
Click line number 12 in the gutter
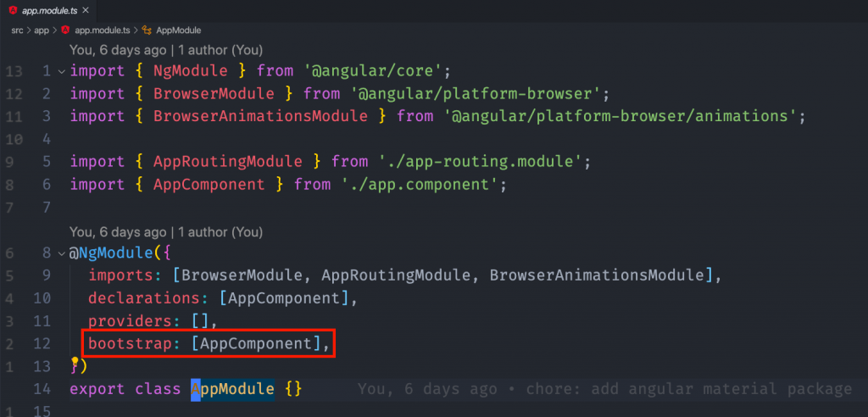(42, 344)
